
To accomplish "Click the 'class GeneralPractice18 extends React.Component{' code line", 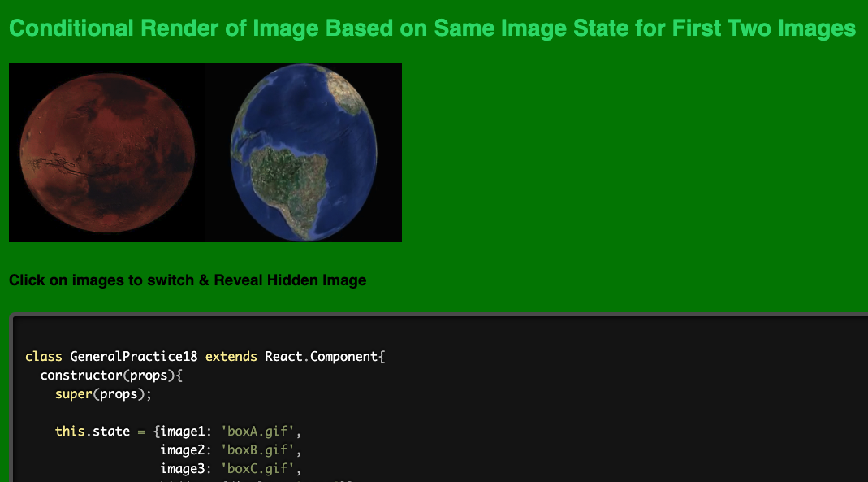I will tap(205, 356).
